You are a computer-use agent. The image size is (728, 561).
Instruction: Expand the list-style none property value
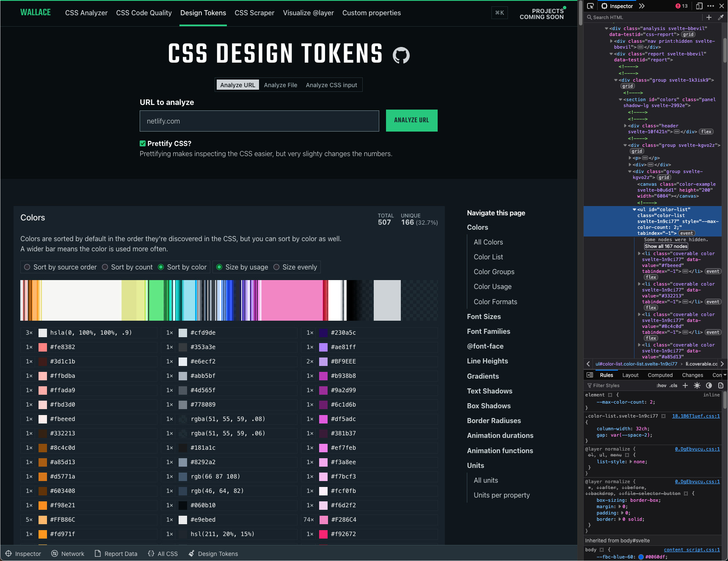pyautogui.click(x=631, y=462)
